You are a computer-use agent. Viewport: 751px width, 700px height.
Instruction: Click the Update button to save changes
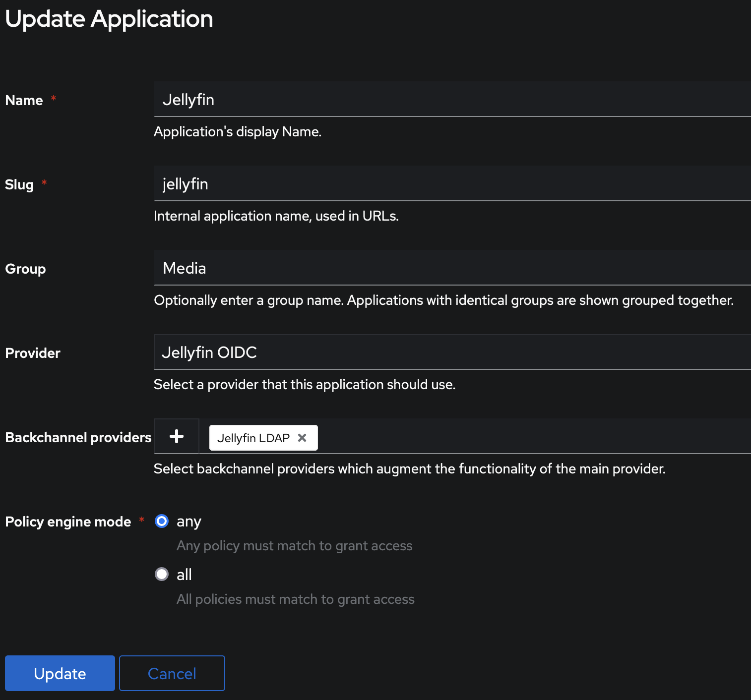tap(60, 673)
